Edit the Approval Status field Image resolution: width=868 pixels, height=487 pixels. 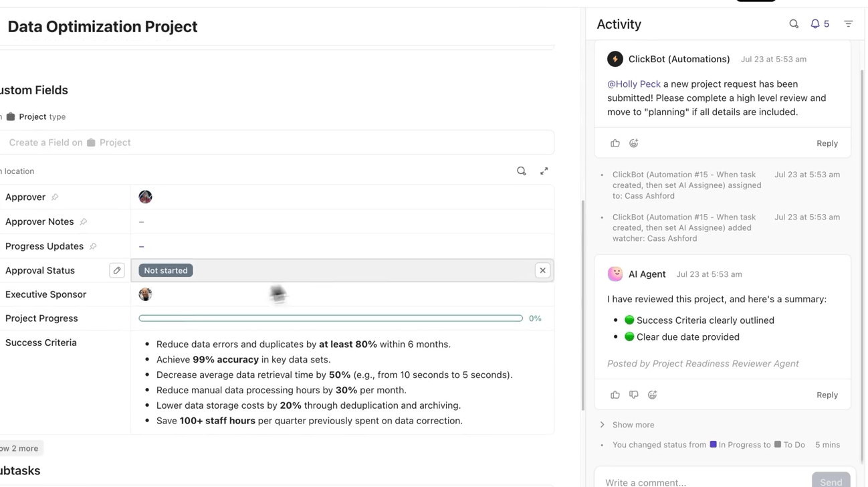[116, 270]
